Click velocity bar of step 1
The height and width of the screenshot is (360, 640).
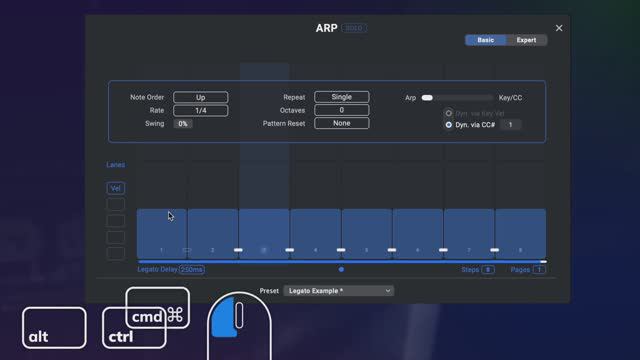[x=162, y=233]
